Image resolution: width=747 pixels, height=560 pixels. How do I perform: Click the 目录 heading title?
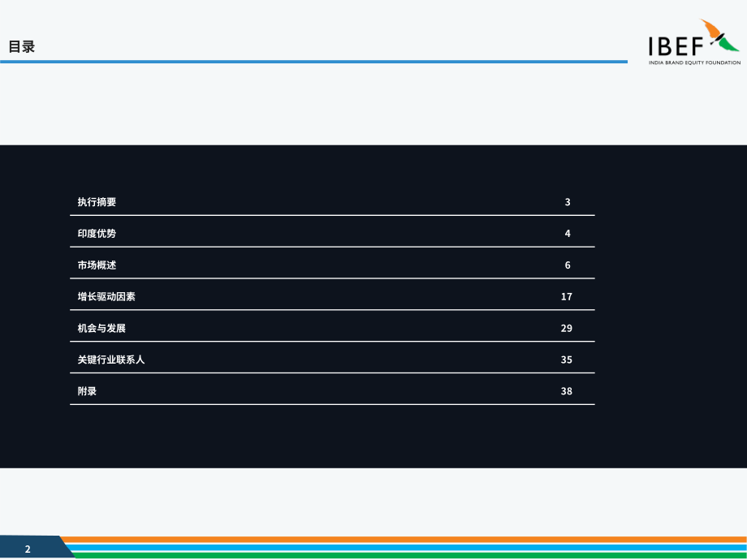coord(22,47)
